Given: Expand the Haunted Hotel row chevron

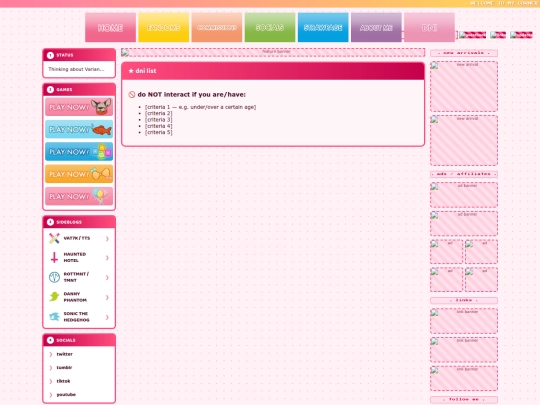Looking at the screenshot, I should [107, 258].
